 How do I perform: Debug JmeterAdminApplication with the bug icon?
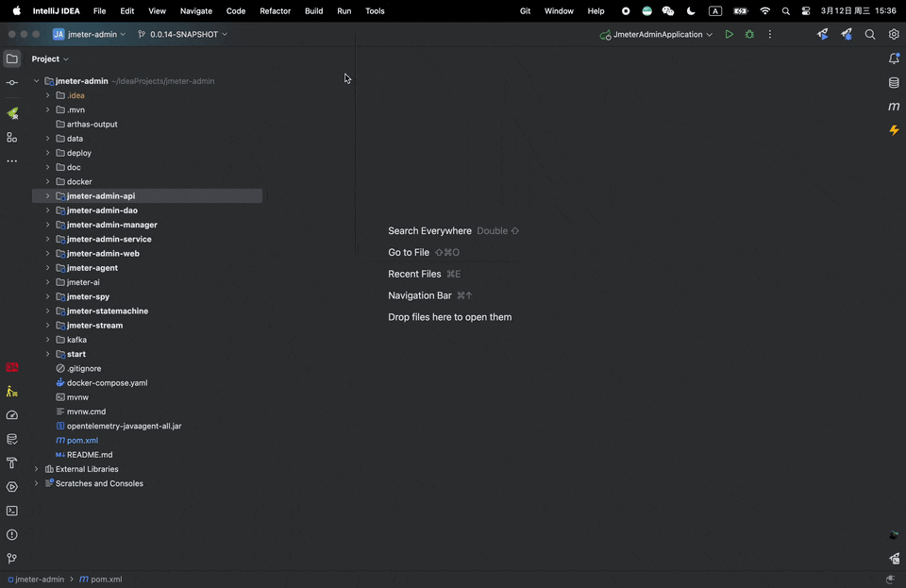(749, 35)
